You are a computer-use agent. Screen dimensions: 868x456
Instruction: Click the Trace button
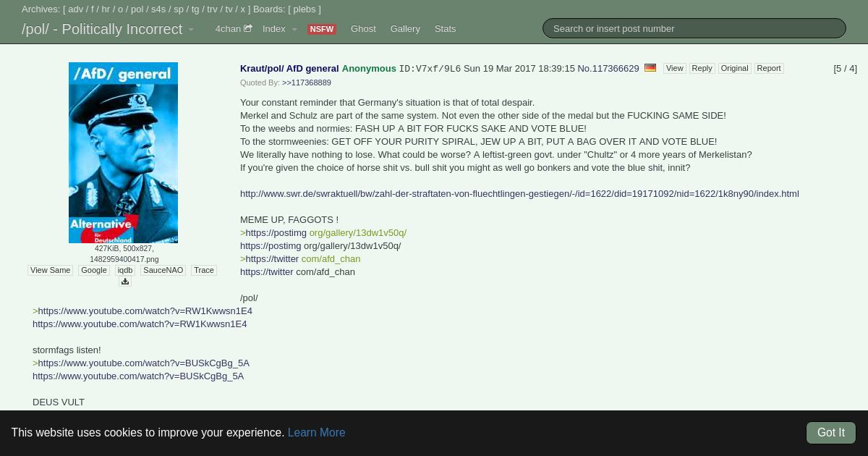point(204,270)
